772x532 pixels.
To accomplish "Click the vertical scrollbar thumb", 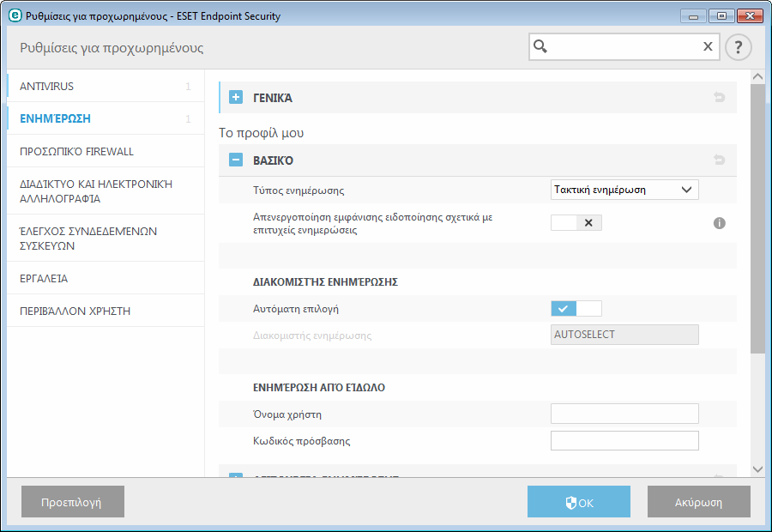I will coord(757,219).
